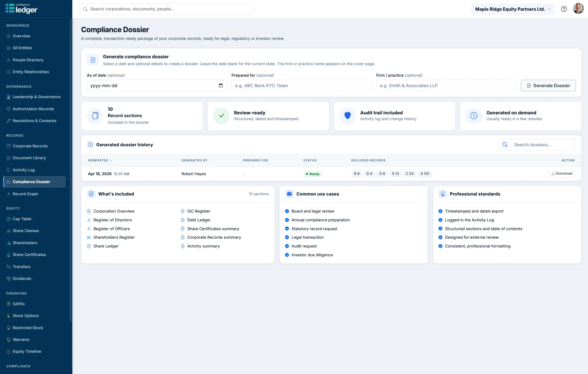
Task: Open the help question mark icon
Action: (564, 9)
